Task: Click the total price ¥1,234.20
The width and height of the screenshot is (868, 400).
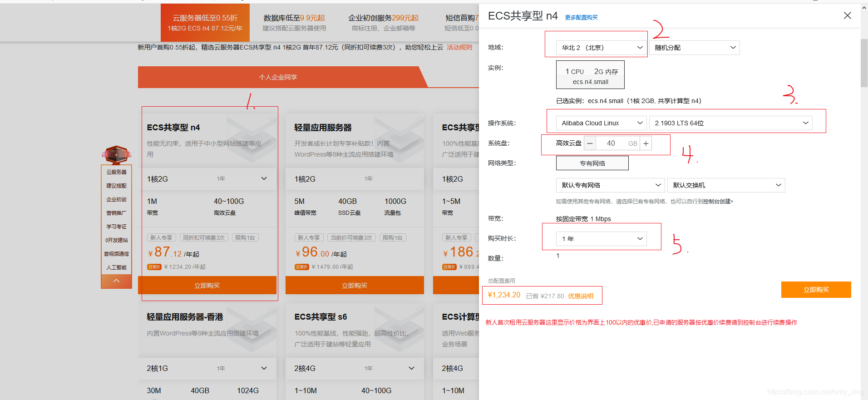Action: [504, 295]
